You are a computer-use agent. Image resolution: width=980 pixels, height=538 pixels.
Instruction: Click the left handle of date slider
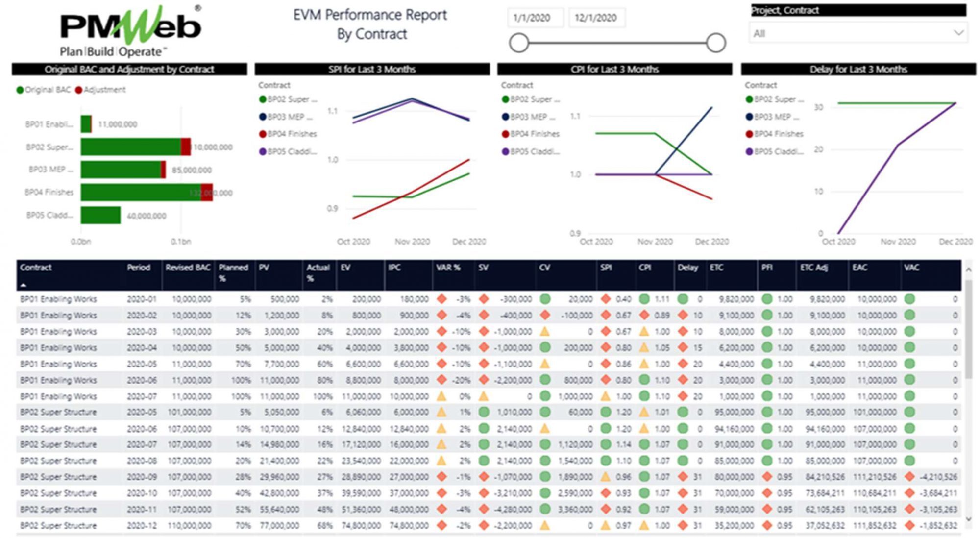[519, 43]
